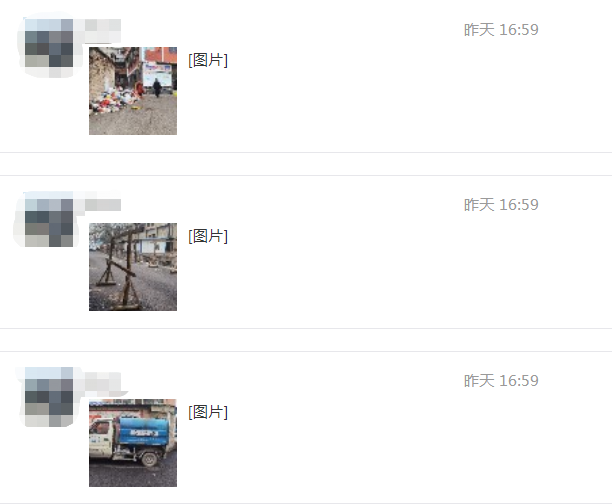Open the blue tank truck photo thumbnail
This screenshot has width=612, height=504.
133,443
